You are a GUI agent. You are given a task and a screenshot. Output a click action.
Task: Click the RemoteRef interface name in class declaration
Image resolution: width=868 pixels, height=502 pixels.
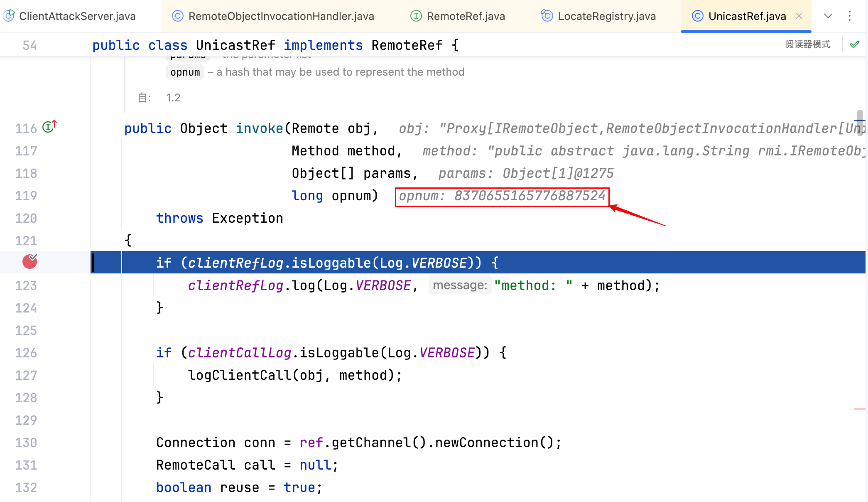[407, 45]
